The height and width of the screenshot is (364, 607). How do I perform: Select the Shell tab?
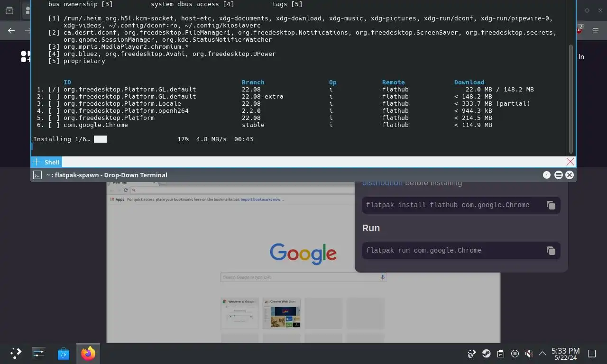point(52,162)
